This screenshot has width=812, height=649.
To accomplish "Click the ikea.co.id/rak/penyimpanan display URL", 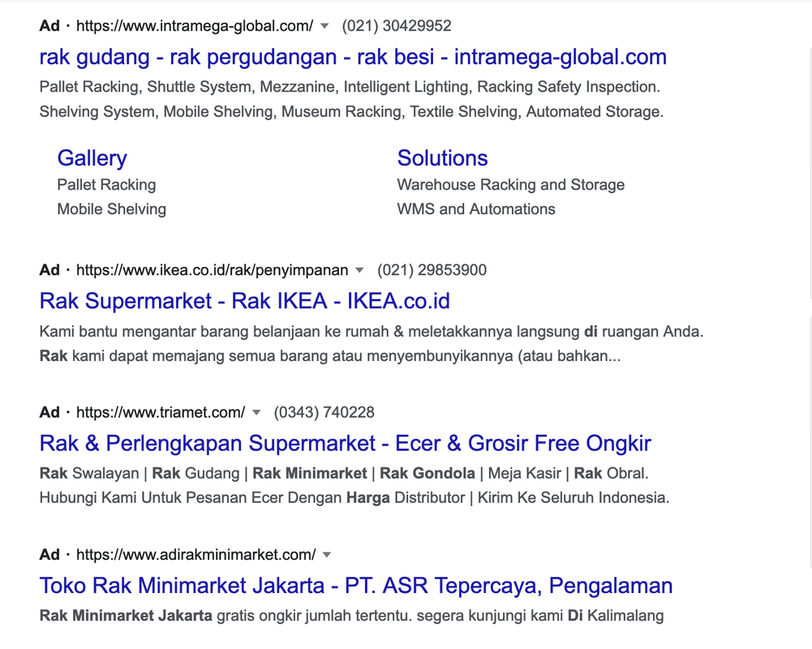I will (x=212, y=270).
